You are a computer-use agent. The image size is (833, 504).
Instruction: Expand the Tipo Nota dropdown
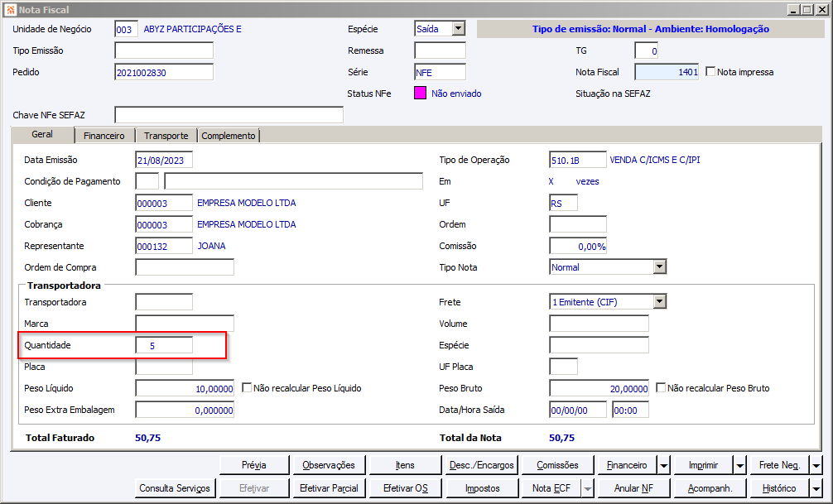click(x=659, y=266)
